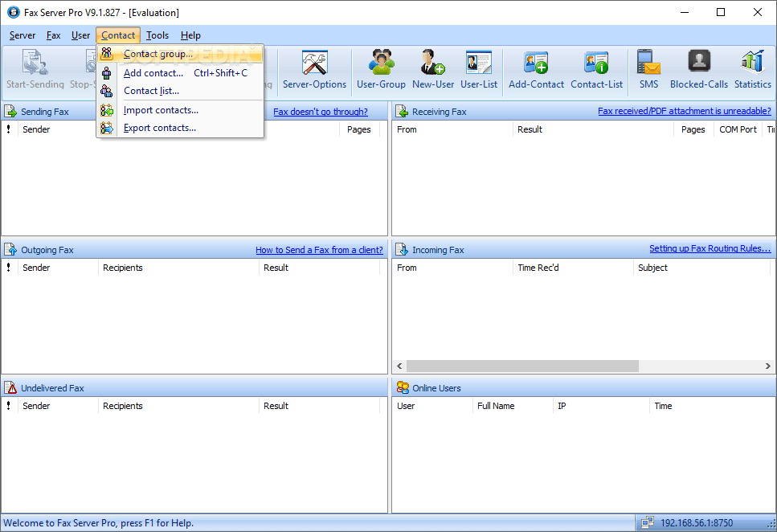777x532 pixels.
Task: Choose Contact list... from the menu
Action: pos(180,91)
